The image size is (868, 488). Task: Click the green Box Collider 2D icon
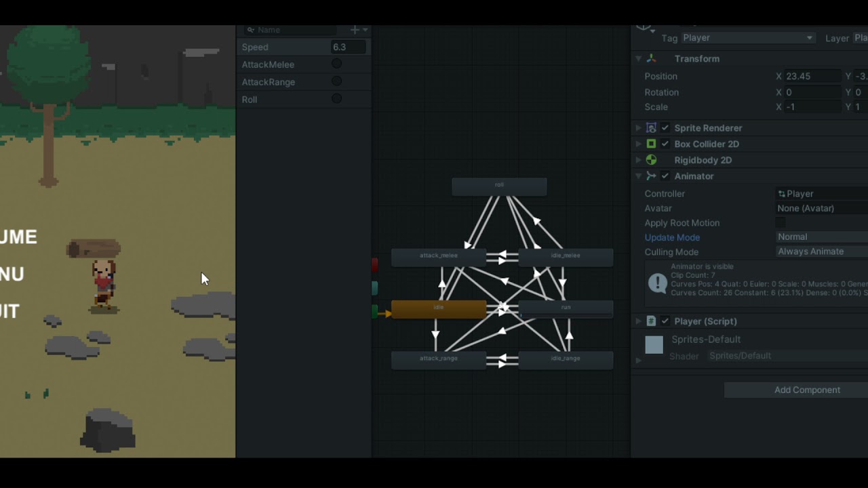click(x=651, y=144)
